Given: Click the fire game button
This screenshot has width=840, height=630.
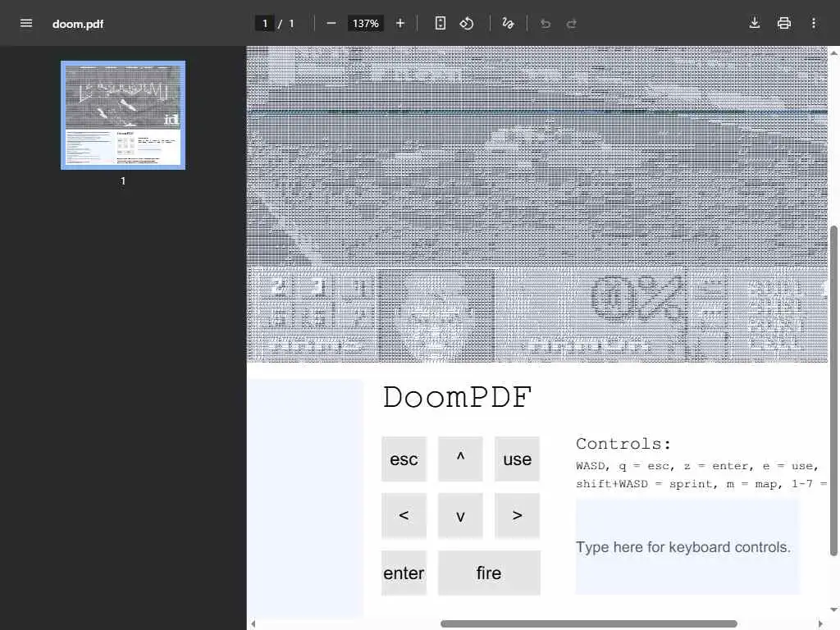Looking at the screenshot, I should 489,573.
